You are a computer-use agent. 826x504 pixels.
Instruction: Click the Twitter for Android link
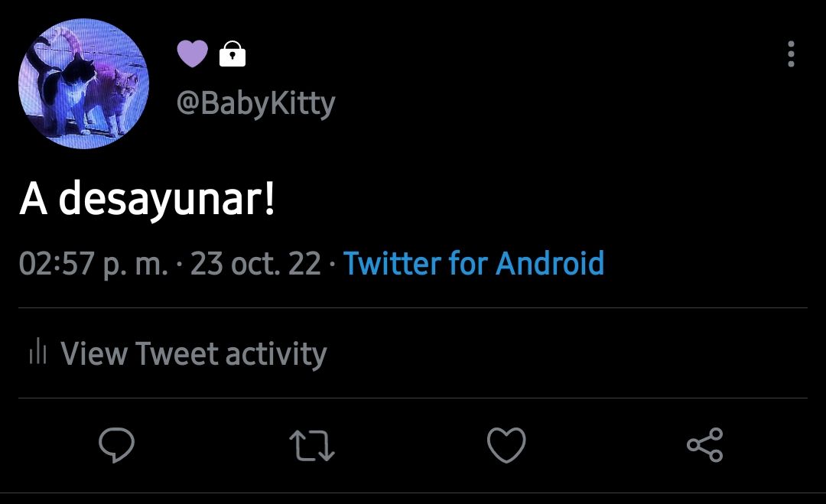pyautogui.click(x=473, y=263)
